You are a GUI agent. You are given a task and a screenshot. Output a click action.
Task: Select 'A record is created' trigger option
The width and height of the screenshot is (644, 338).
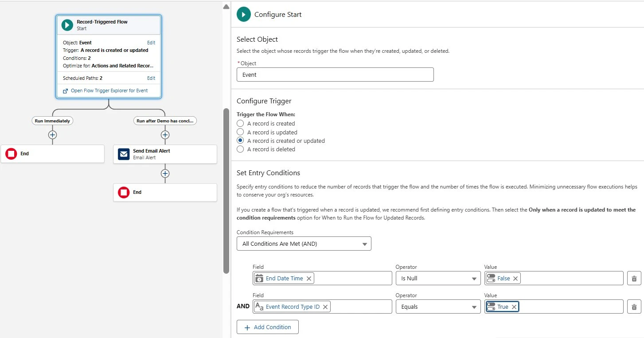tap(240, 123)
